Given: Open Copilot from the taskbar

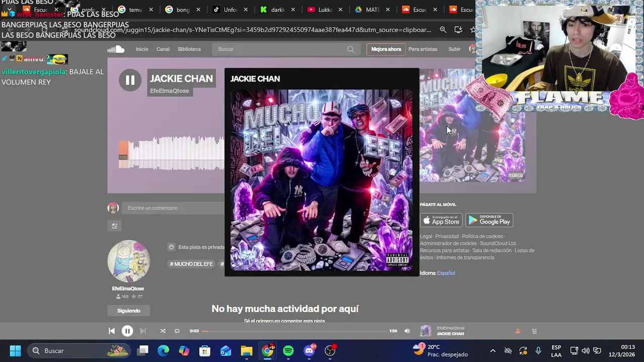Looking at the screenshot, I should 184,350.
